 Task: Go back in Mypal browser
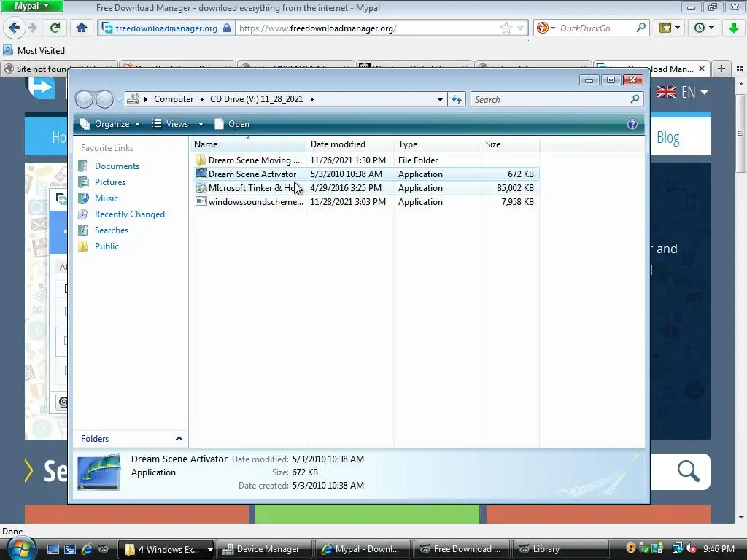15,28
